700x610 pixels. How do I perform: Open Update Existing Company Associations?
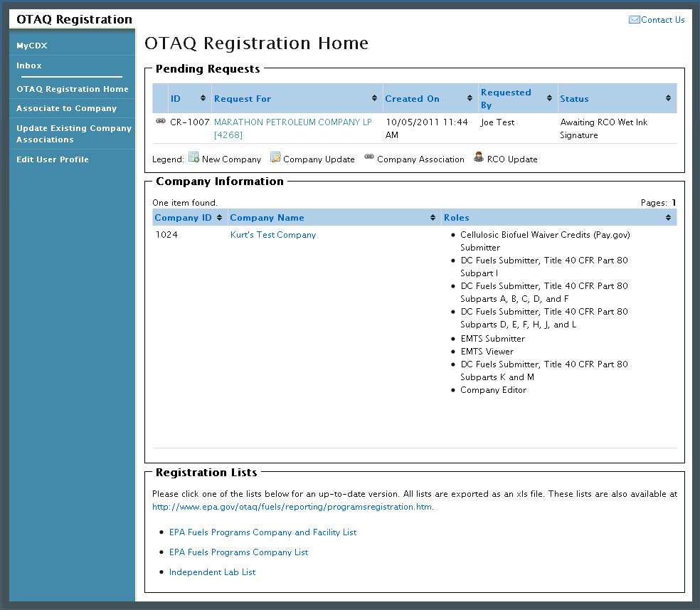point(74,134)
